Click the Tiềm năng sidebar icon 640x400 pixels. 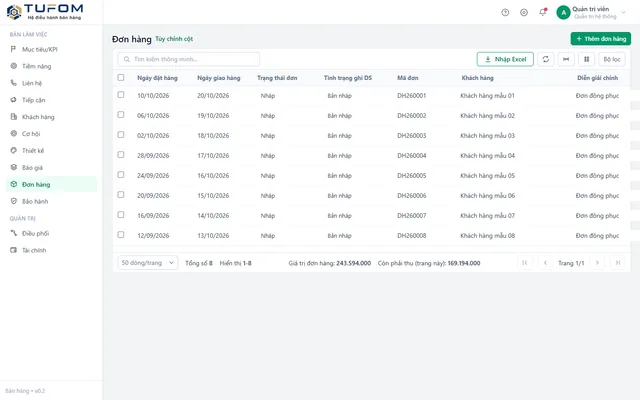(13, 66)
